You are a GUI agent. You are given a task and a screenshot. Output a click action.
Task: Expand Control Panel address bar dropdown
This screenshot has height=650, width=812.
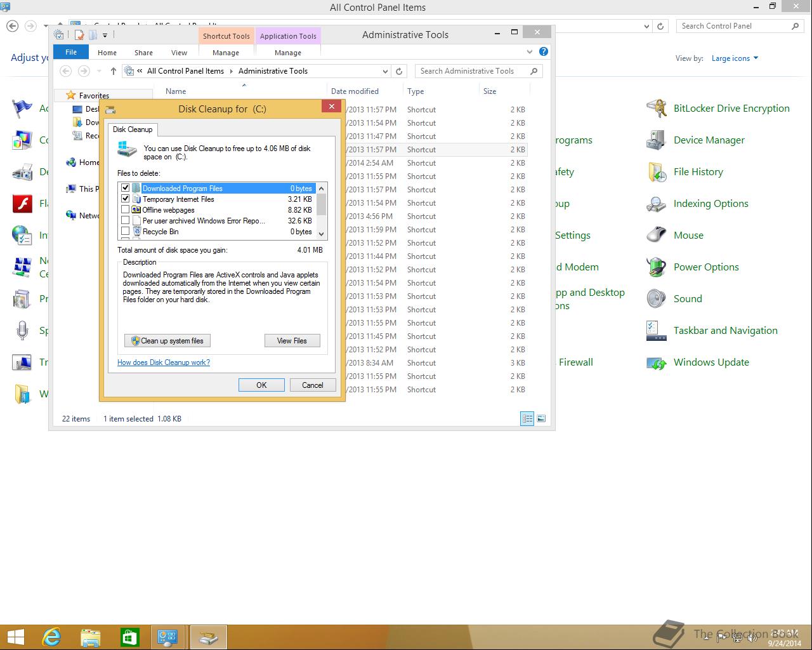(646, 26)
